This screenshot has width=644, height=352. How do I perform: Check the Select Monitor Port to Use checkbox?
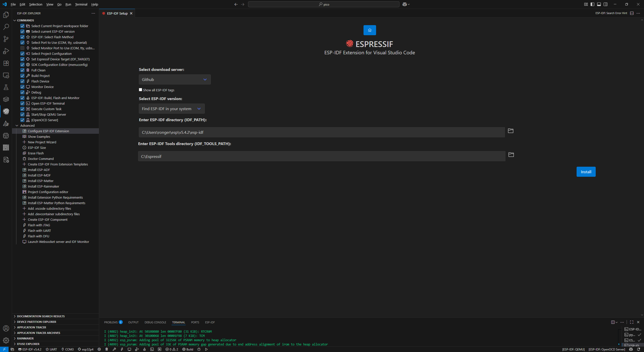coord(22,48)
